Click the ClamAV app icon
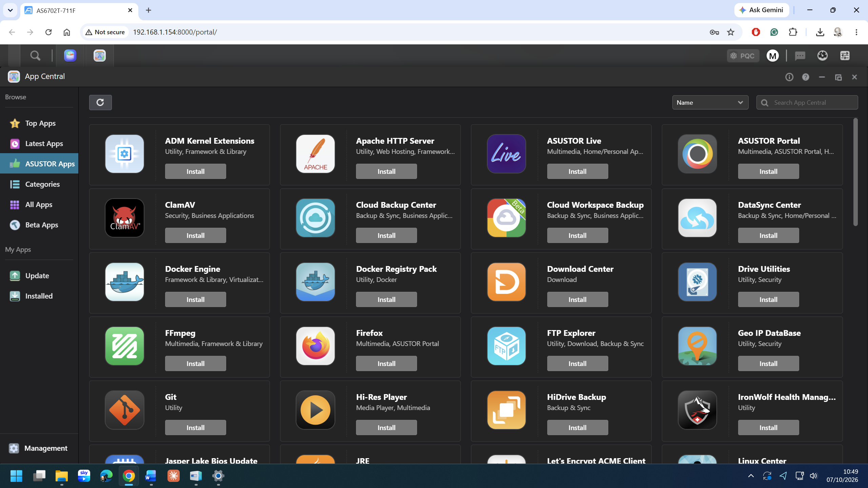 (x=124, y=218)
